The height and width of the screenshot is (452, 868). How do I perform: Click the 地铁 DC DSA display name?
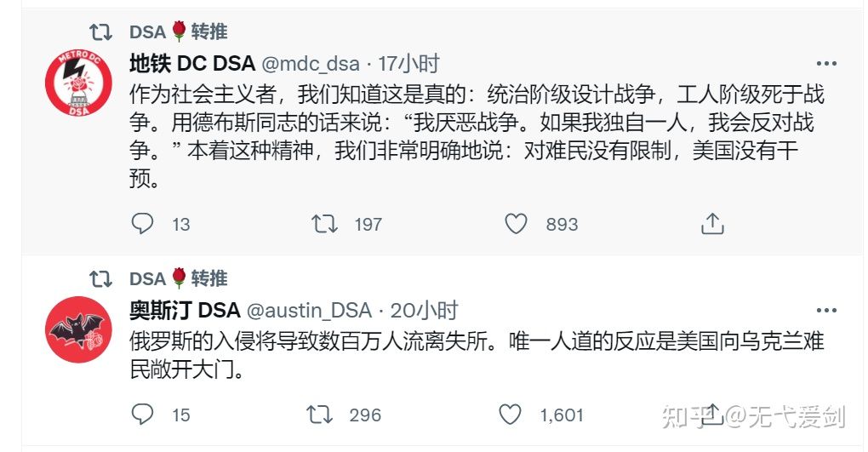[x=191, y=63]
